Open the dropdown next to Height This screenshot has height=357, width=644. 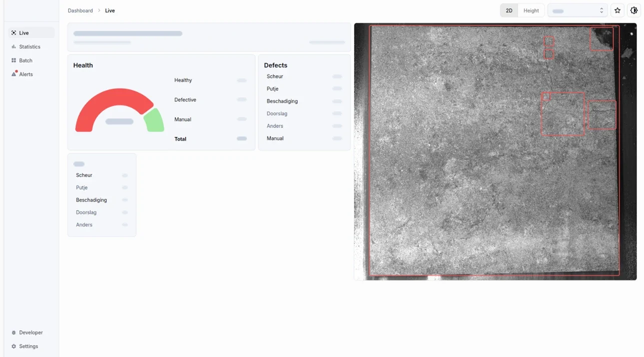click(578, 10)
